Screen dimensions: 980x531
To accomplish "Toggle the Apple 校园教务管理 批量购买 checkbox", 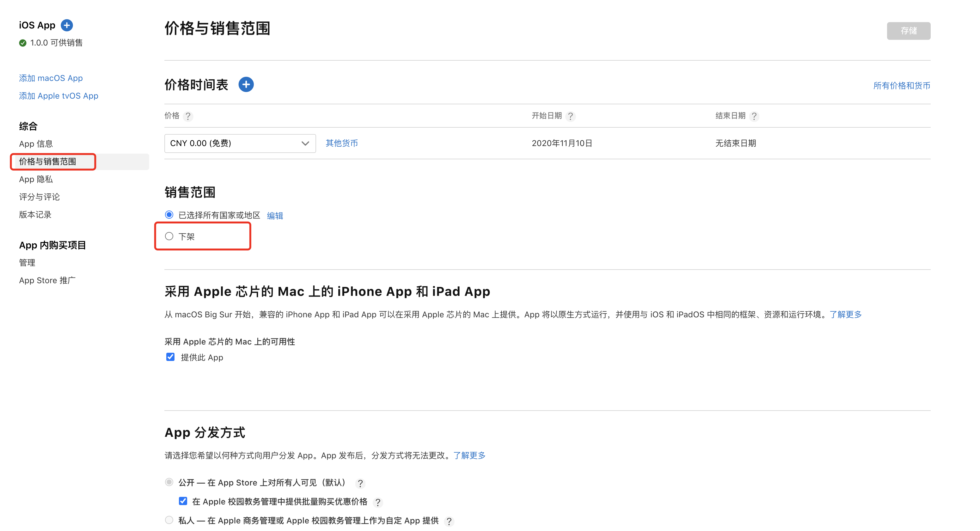I will (x=183, y=501).
